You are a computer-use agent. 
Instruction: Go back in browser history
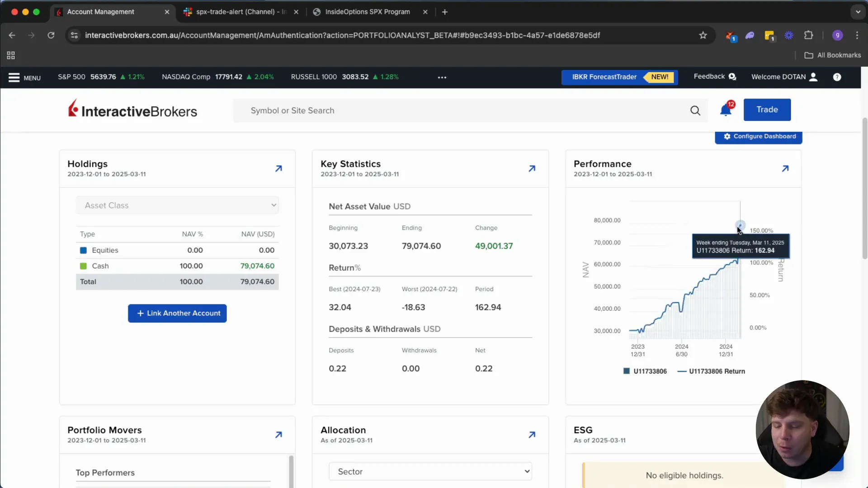tap(12, 35)
